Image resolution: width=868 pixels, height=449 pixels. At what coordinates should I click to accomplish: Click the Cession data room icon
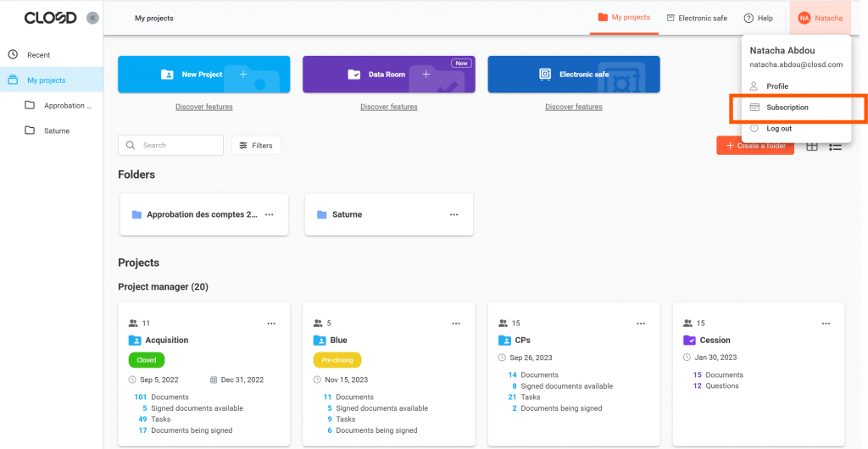click(689, 340)
